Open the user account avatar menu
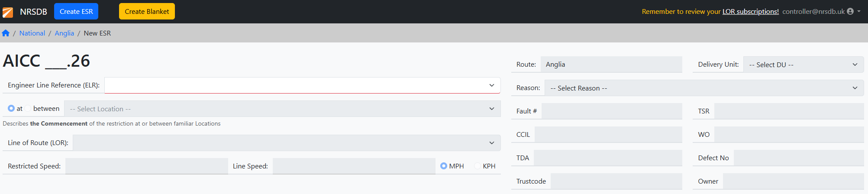The height and width of the screenshot is (194, 868). (850, 11)
